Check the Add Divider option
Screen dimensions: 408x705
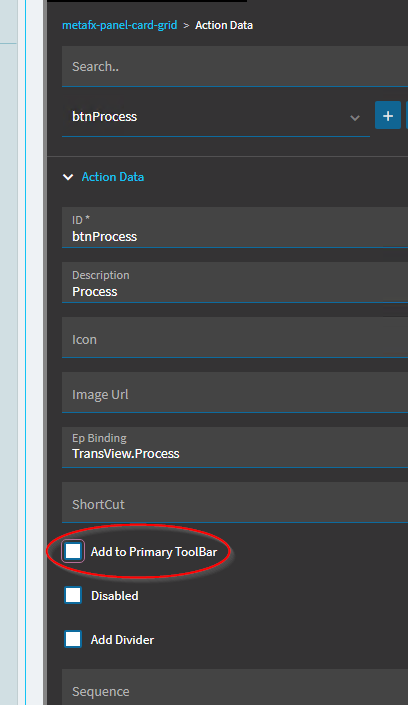(x=73, y=639)
